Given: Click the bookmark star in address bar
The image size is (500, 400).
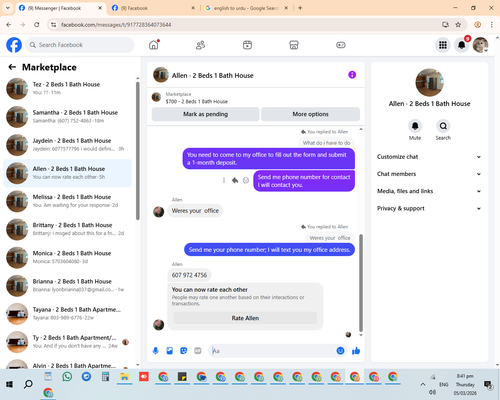Looking at the screenshot, I should (x=458, y=25).
